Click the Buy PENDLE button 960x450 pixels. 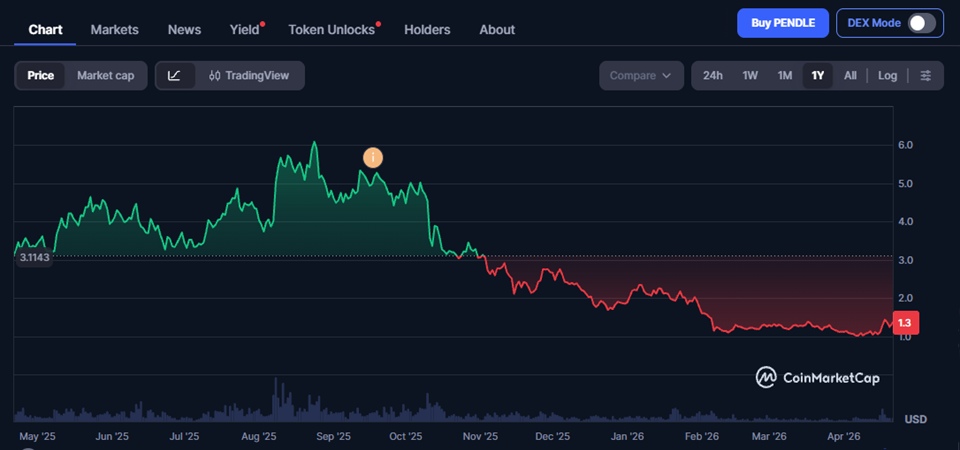[783, 23]
